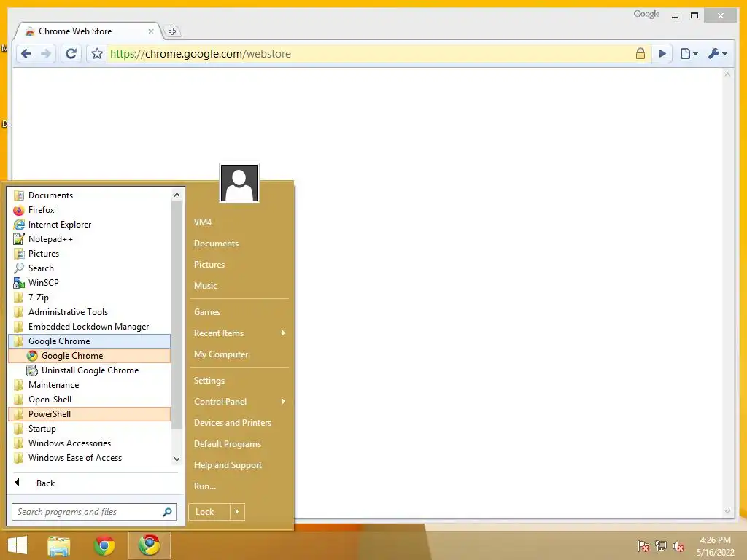
Task: Launch WinSCP from the programs list
Action: pyautogui.click(x=90, y=283)
